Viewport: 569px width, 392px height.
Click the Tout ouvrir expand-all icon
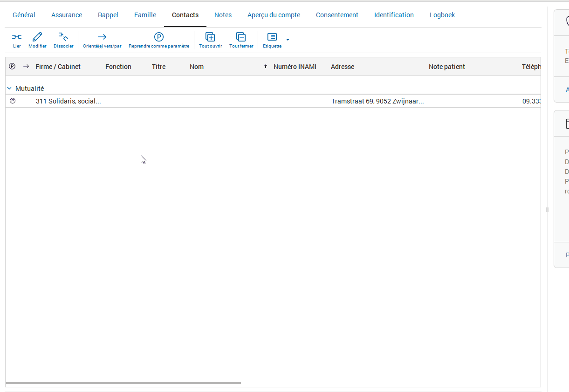[x=210, y=37]
